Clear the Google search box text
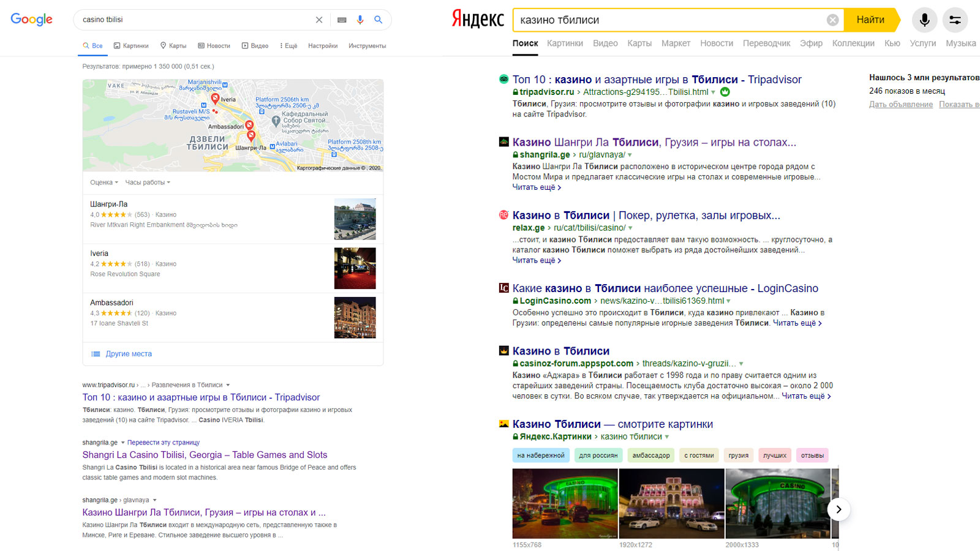The image size is (980, 551). click(319, 20)
